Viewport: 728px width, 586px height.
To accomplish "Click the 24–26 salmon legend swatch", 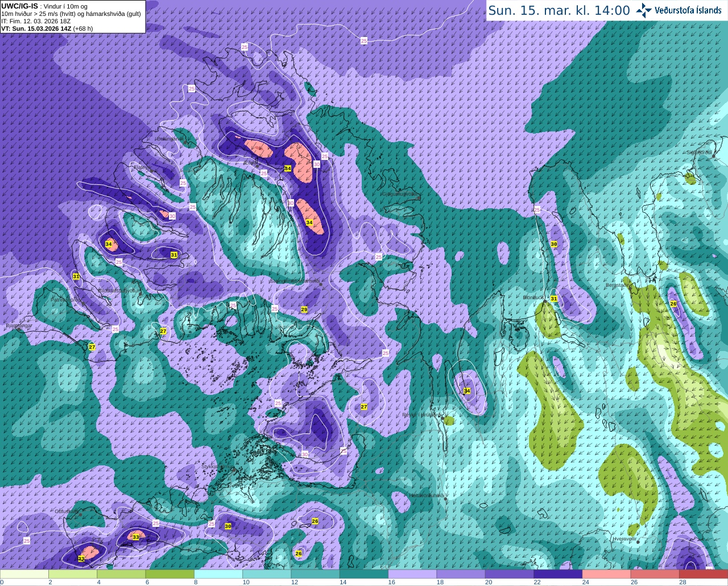I will (x=607, y=574).
